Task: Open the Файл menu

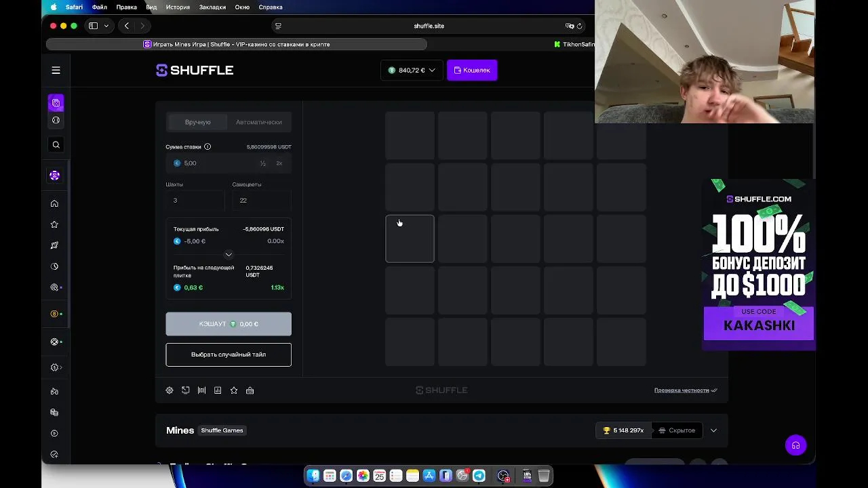Action: pos(99,7)
